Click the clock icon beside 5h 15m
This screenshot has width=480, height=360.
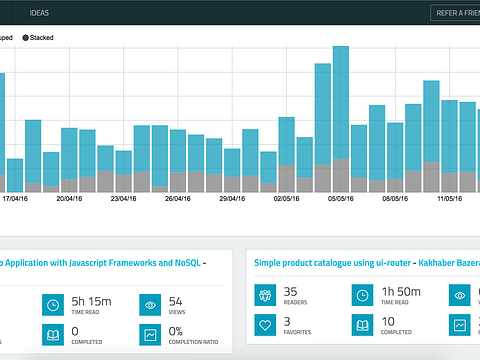(53, 305)
